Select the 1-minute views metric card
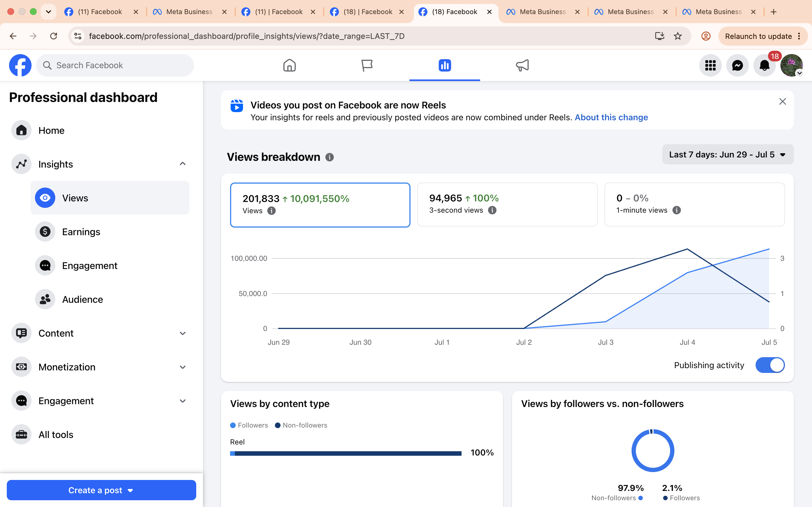The height and width of the screenshot is (507, 812). click(x=694, y=204)
